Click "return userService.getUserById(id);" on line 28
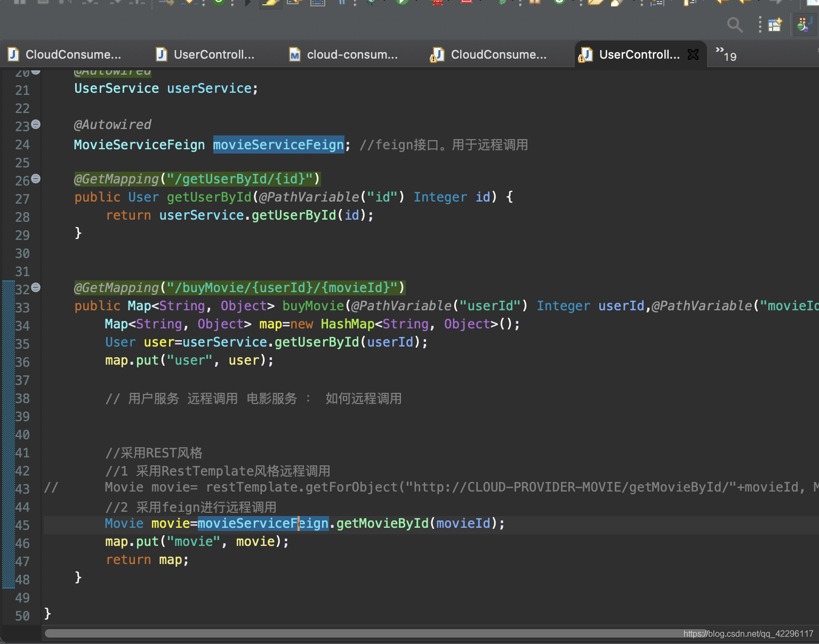The width and height of the screenshot is (819, 644). tap(240, 215)
